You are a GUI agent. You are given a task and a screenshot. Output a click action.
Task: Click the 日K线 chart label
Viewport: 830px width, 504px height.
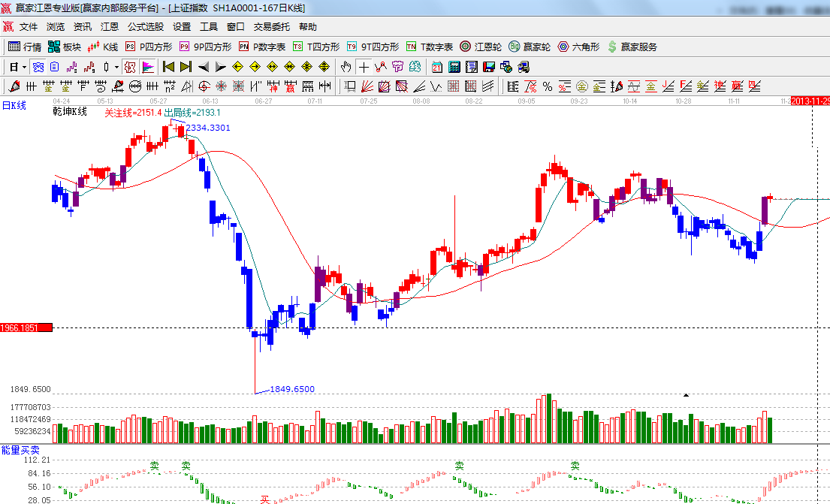click(14, 106)
